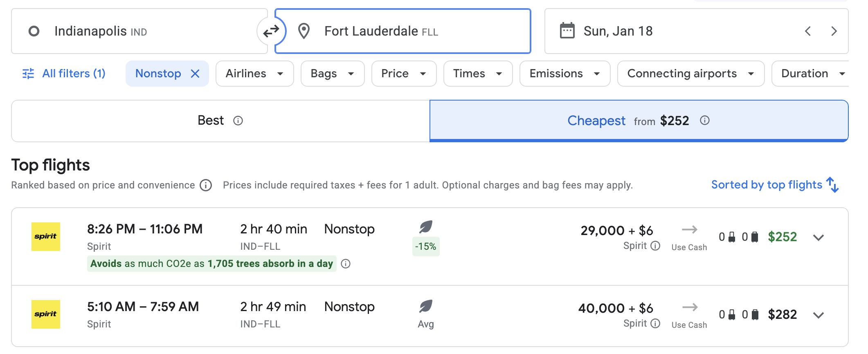Click the -15% emissions badge
Image resolution: width=868 pixels, height=354 pixels.
pos(426,246)
